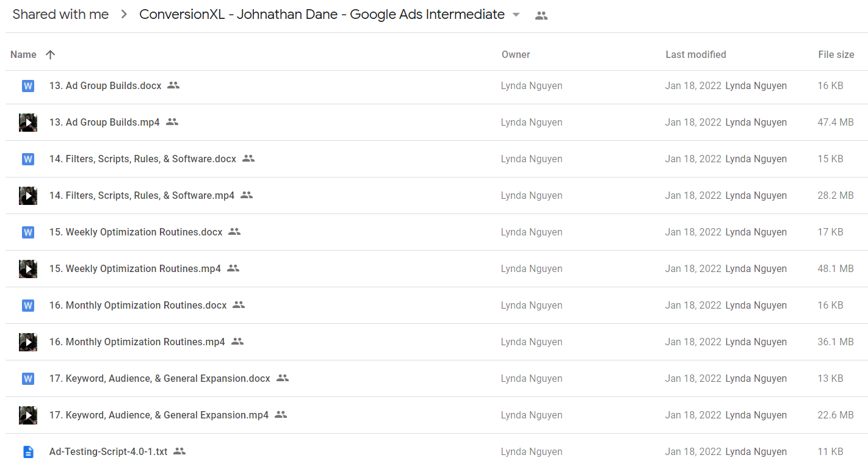Screen dimensions: 868x466
Task: Click owner Lynda Nguyen in Ad-Testing-Script row
Action: (x=532, y=452)
